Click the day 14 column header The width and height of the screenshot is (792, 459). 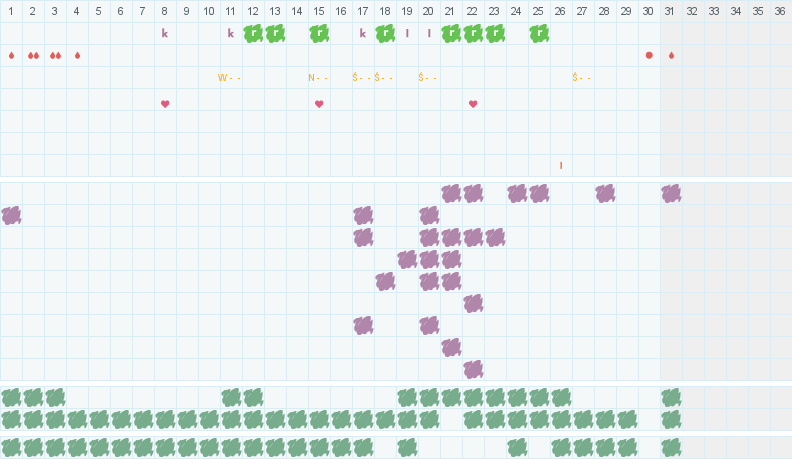click(297, 11)
